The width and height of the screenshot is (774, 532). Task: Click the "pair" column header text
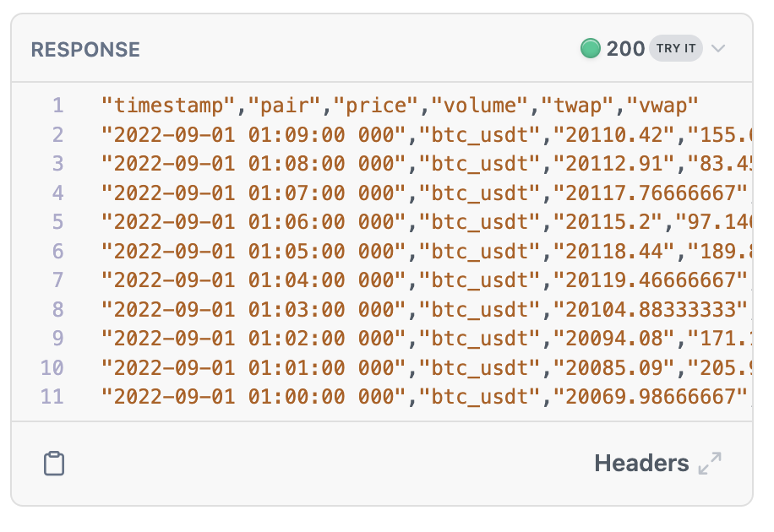tap(284, 106)
